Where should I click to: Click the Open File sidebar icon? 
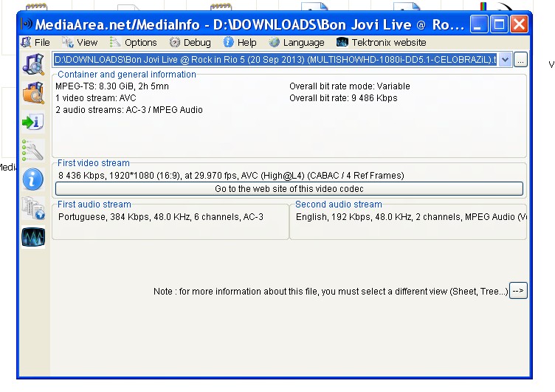coord(33,64)
